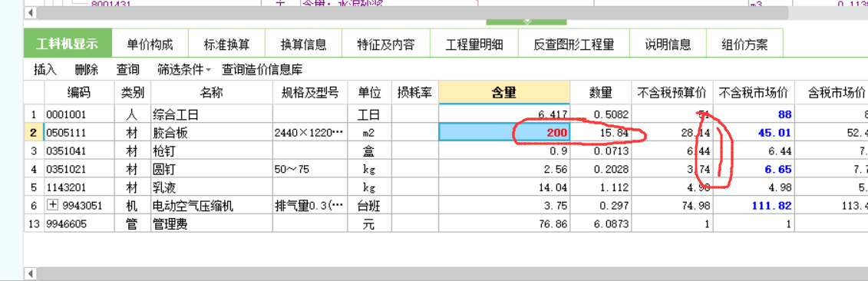This screenshot has height=281, width=868.
Task: Click the 删除 button
Action: coord(87,70)
